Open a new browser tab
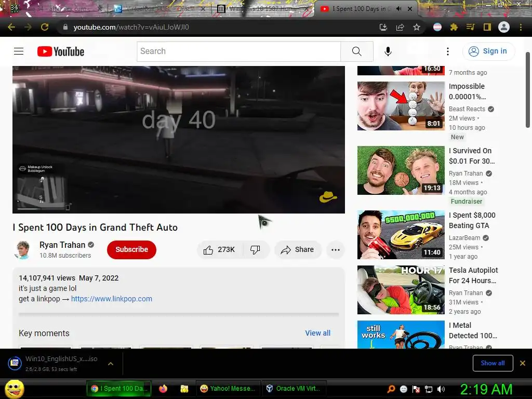Viewport: 532px width, 399px height. click(x=429, y=9)
